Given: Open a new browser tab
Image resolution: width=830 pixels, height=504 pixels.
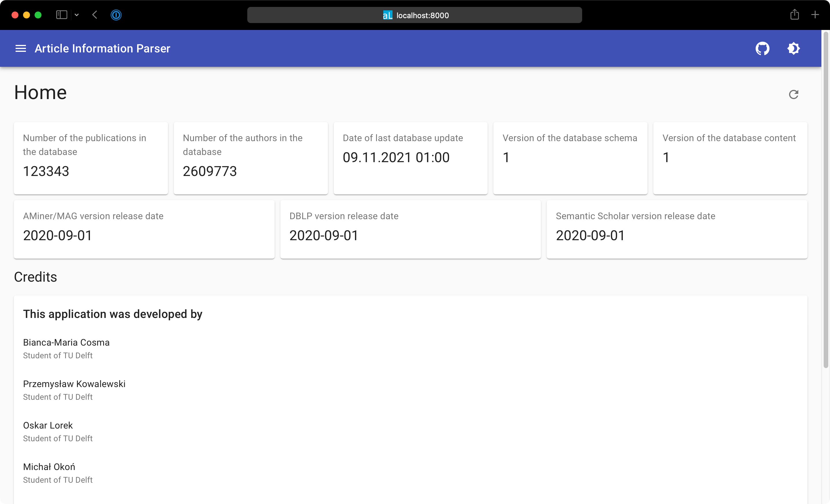Looking at the screenshot, I should point(815,15).
